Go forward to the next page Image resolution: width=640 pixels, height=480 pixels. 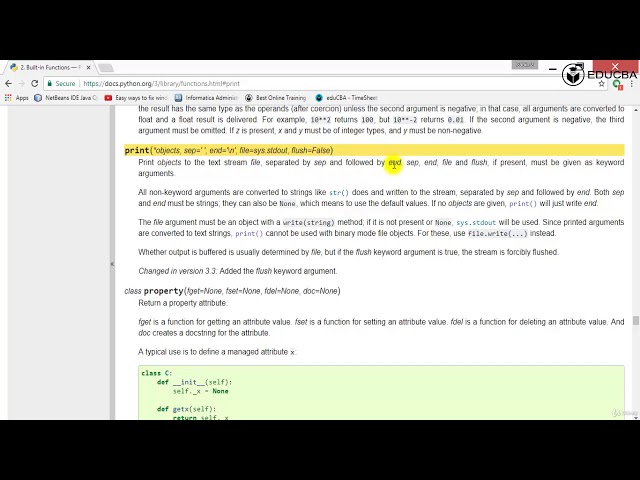[x=22, y=84]
